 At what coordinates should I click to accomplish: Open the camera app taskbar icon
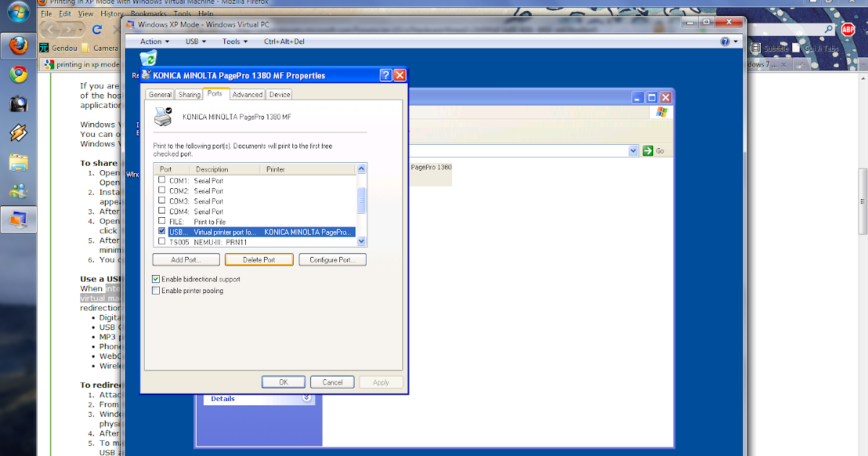click(18, 104)
